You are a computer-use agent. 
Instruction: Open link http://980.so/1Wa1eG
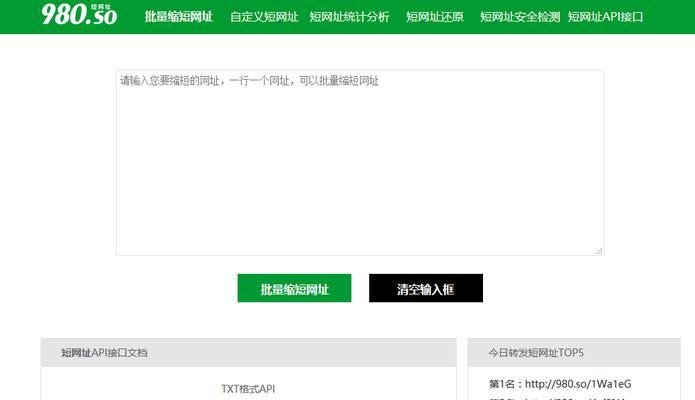[578, 384]
